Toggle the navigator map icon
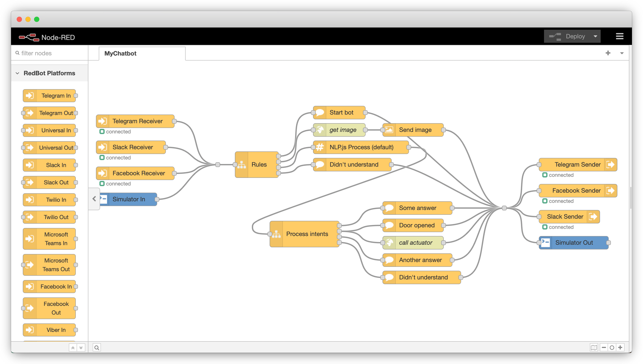The image size is (643, 364). pyautogui.click(x=594, y=347)
